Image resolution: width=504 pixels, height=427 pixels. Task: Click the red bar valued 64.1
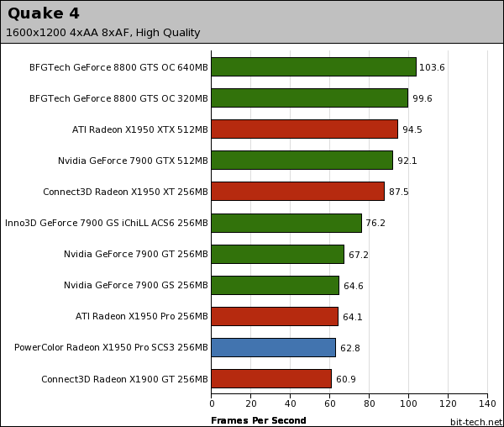click(275, 316)
